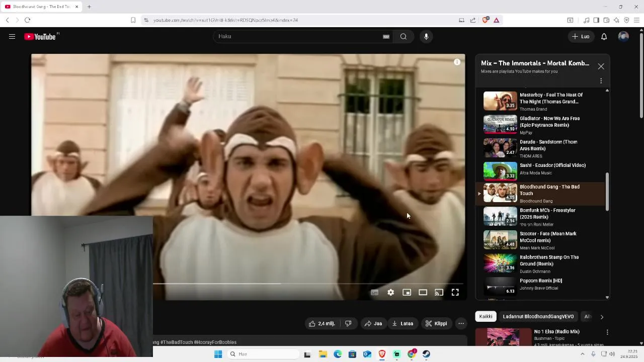The image size is (644, 362).
Task: Open the browser main menu
Action: pos(636,20)
